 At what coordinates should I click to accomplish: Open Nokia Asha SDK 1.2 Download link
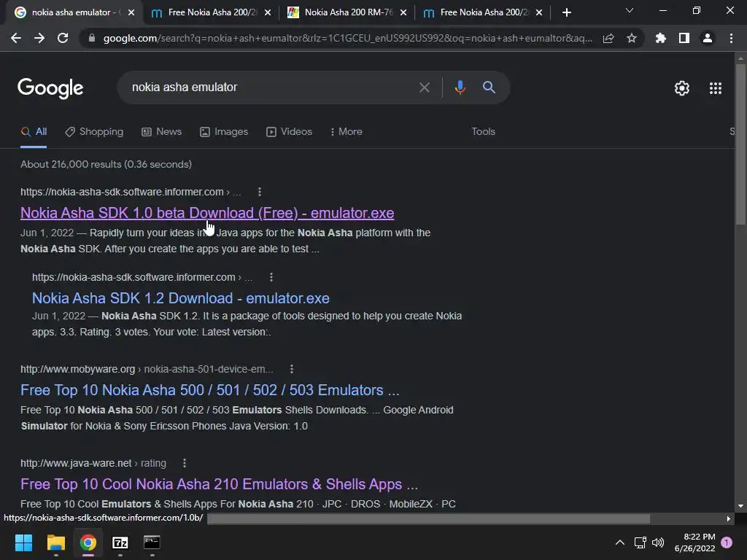[x=181, y=298]
